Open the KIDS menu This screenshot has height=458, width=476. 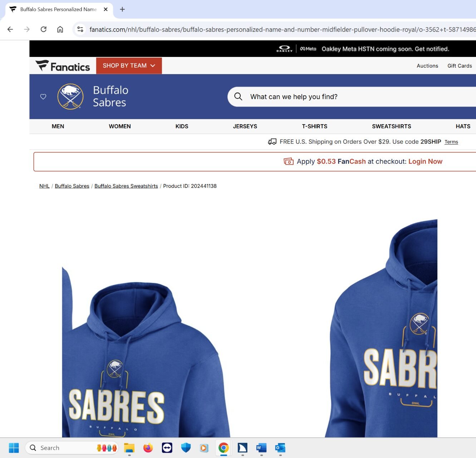(182, 126)
